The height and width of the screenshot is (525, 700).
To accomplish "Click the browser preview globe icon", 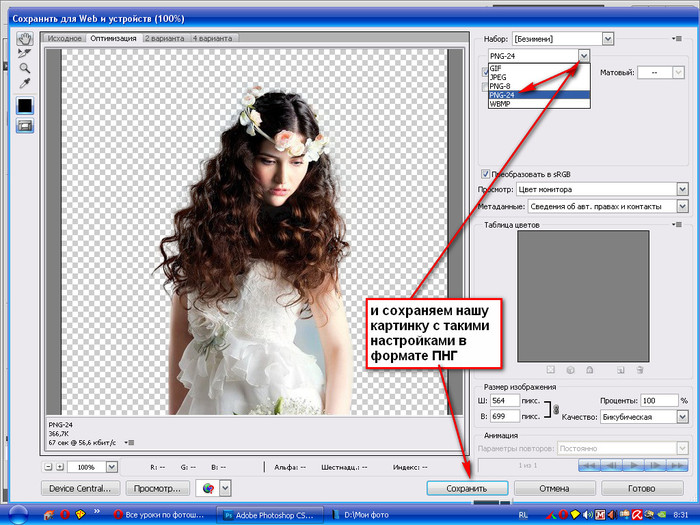I will point(208,488).
